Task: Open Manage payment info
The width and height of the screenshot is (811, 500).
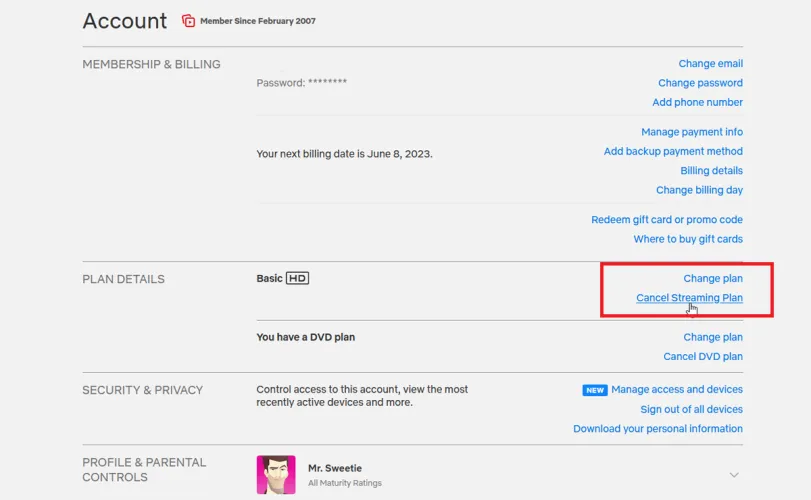Action: [x=692, y=132]
